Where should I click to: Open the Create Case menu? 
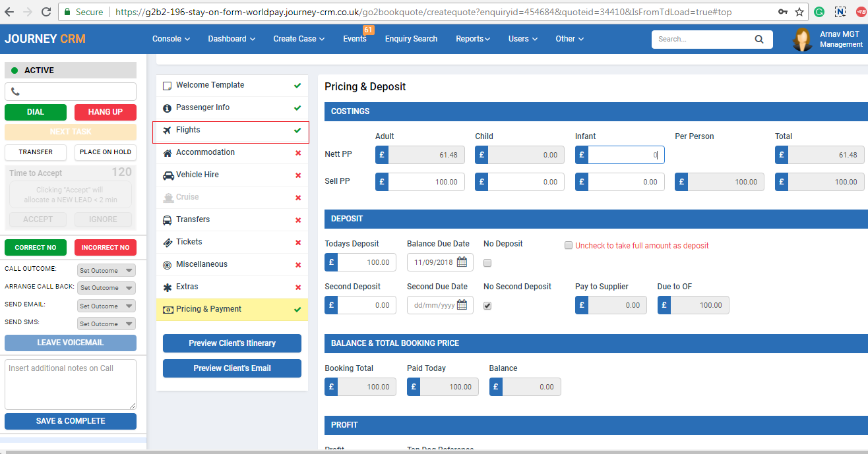coord(299,39)
